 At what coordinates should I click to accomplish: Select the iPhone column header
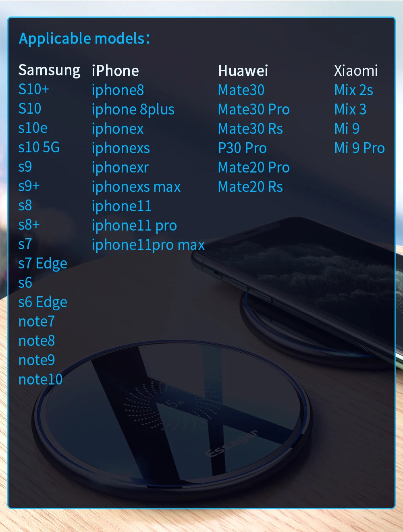[115, 71]
